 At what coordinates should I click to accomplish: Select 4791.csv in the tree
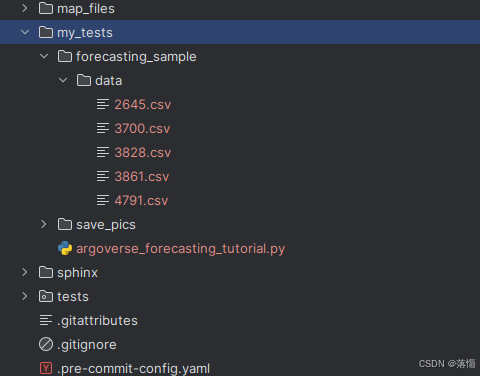[141, 201]
